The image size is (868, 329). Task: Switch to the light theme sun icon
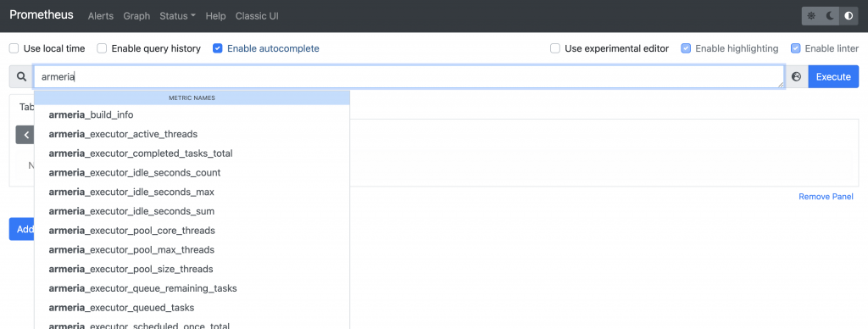coord(811,16)
